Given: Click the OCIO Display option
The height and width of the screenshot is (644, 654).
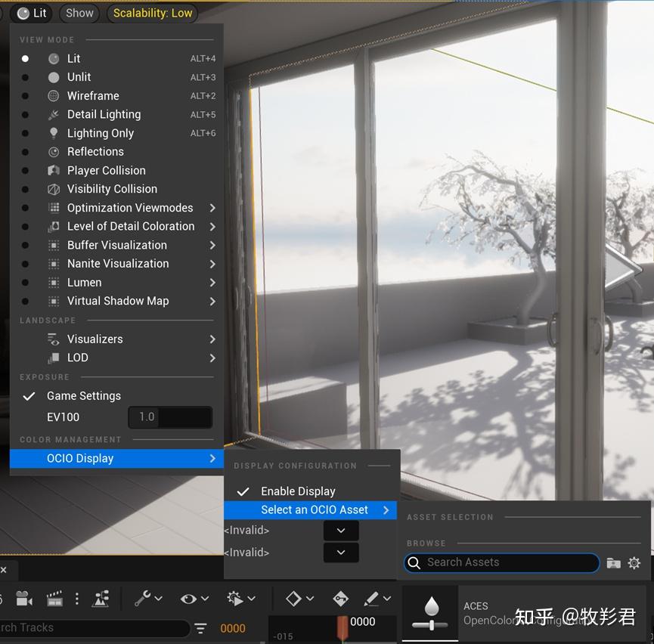Looking at the screenshot, I should click(x=80, y=458).
